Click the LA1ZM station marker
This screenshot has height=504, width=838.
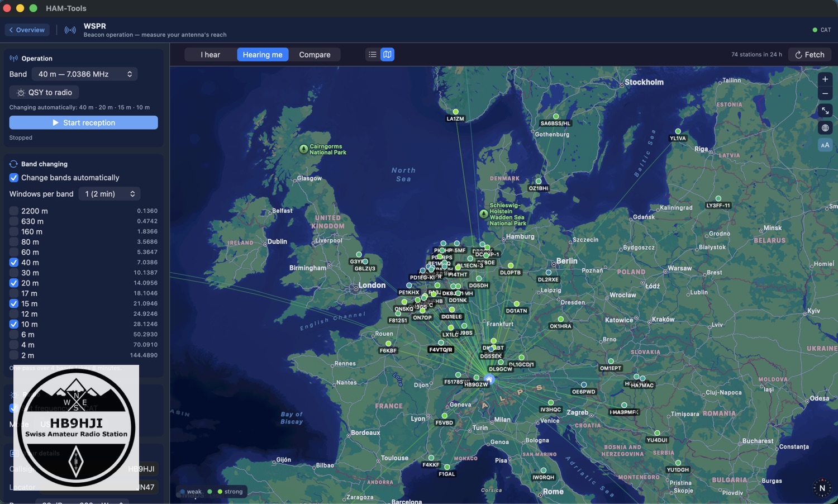(455, 112)
